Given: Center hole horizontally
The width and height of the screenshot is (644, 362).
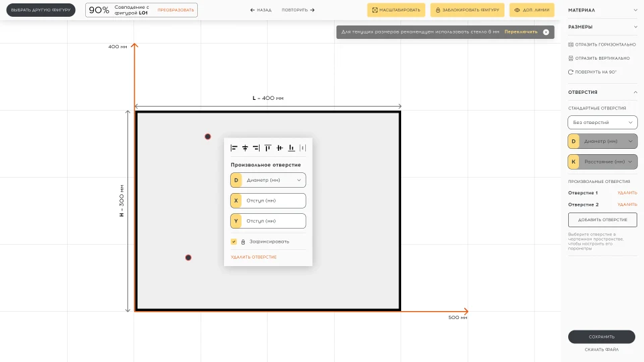Looking at the screenshot, I should (x=246, y=147).
